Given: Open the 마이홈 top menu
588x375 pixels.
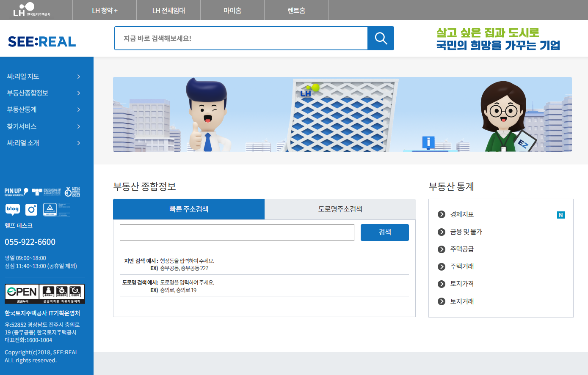Looking at the screenshot, I should 232,10.
